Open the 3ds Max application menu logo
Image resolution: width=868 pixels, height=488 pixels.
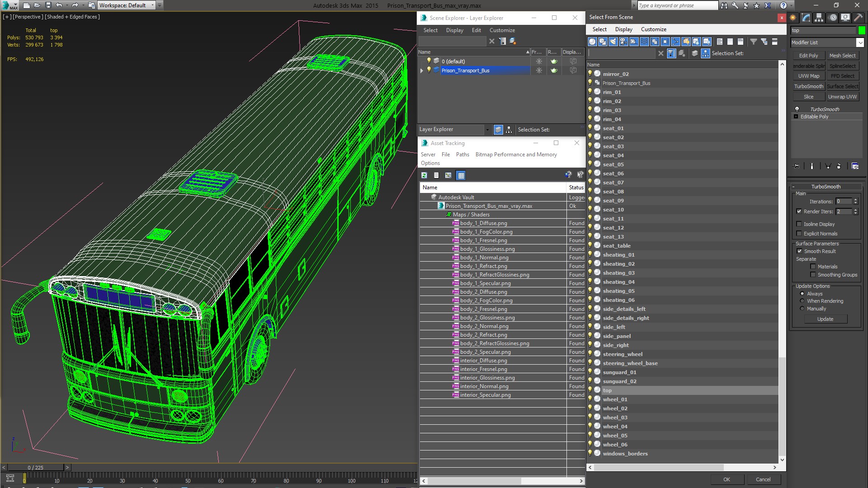9,5
